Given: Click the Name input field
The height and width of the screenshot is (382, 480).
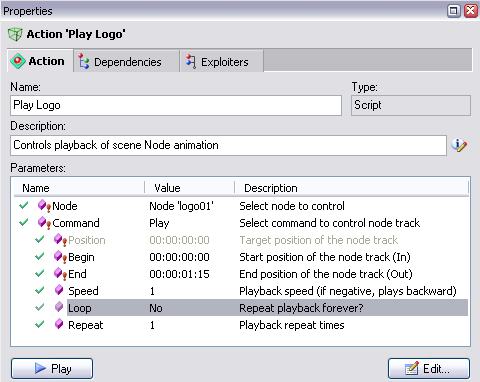Looking at the screenshot, I should pyautogui.click(x=176, y=105).
